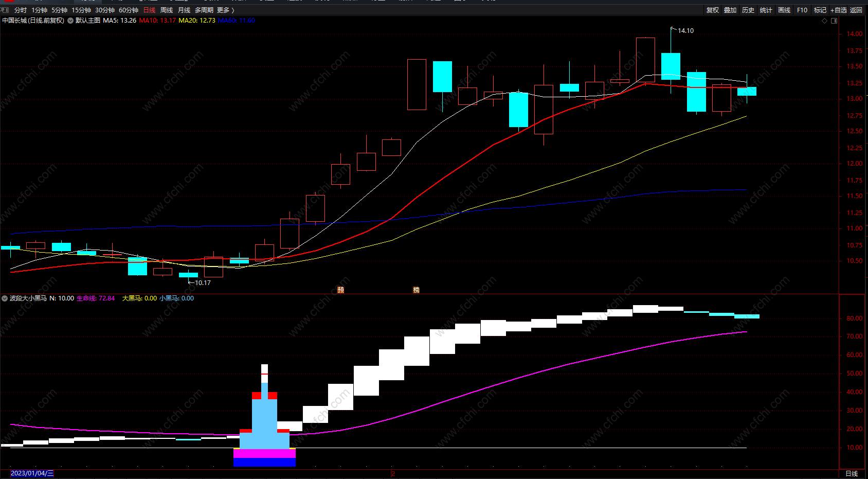This screenshot has width=868, height=479.
Task: Open the 统计 statistics button
Action: [x=766, y=10]
